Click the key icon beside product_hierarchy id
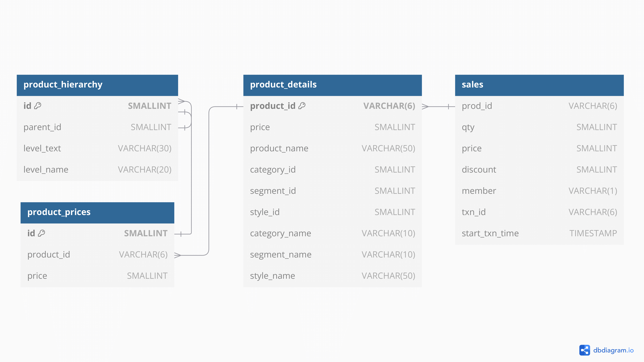644x362 pixels. 38,106
